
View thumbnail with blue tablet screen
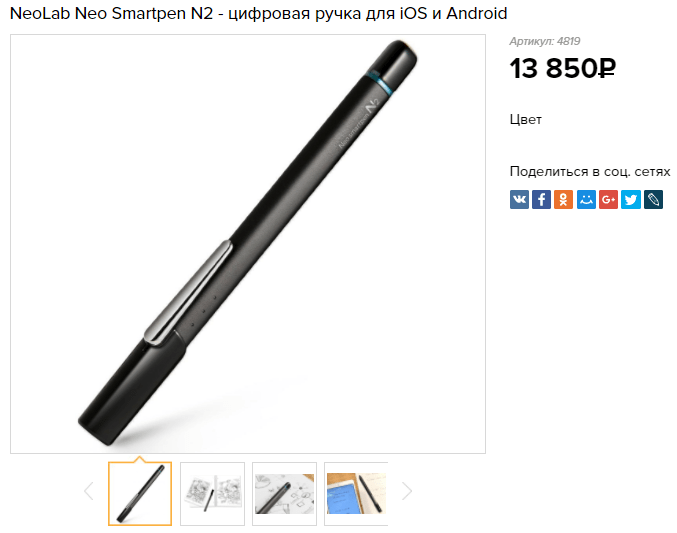click(356, 494)
